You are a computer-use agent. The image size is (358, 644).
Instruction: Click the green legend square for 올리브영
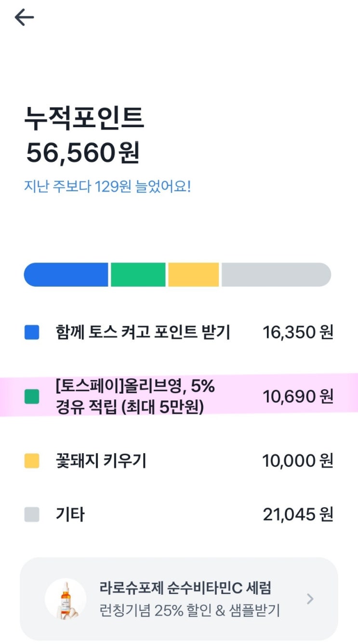click(32, 397)
